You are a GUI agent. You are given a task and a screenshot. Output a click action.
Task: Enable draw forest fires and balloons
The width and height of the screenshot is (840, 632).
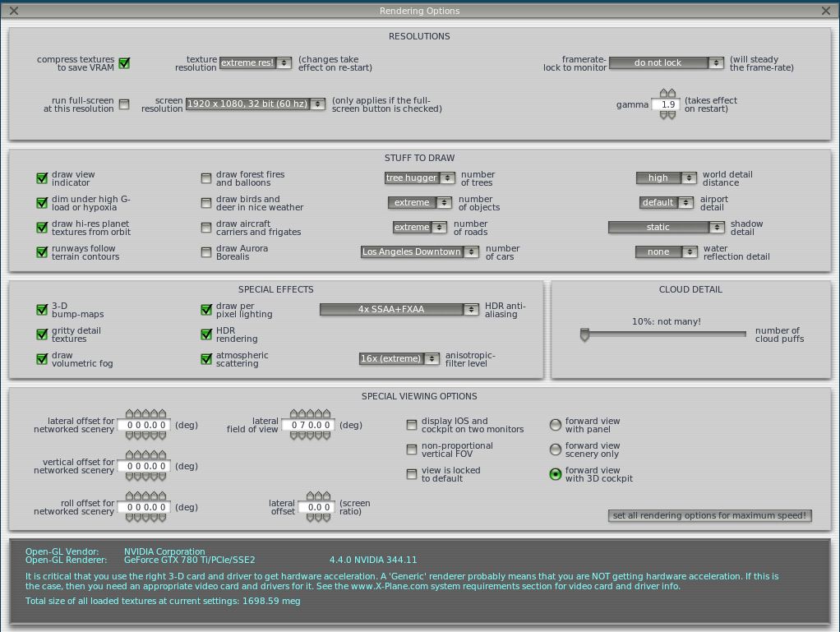coord(206,178)
